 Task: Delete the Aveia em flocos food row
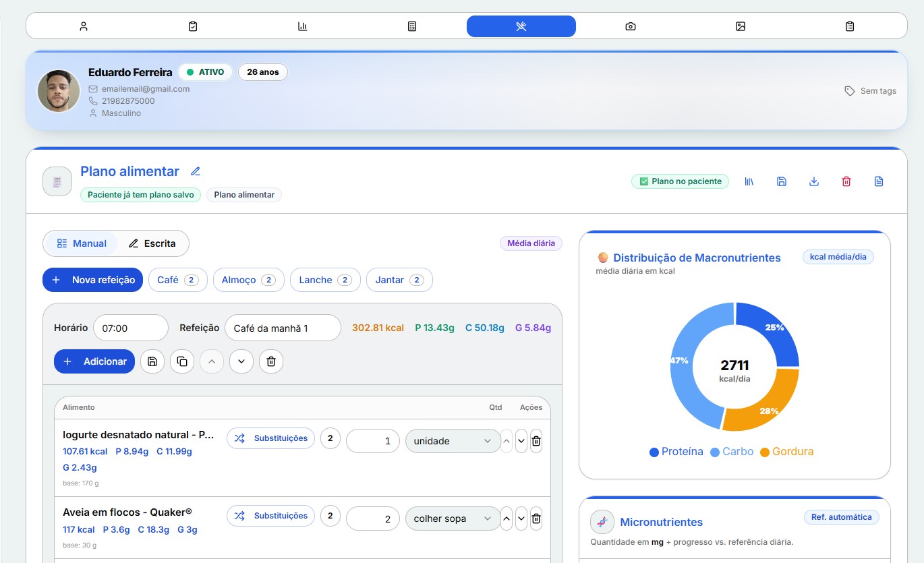pyautogui.click(x=536, y=518)
